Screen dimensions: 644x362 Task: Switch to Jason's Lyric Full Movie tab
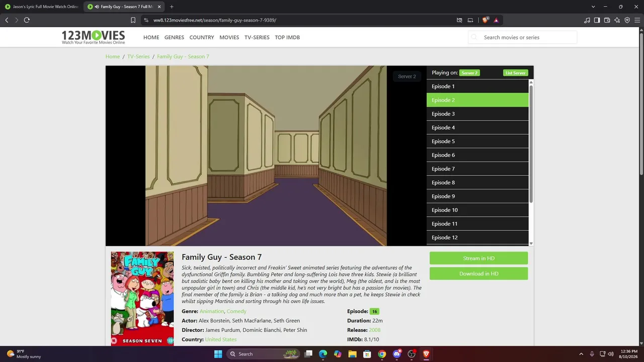point(42,7)
